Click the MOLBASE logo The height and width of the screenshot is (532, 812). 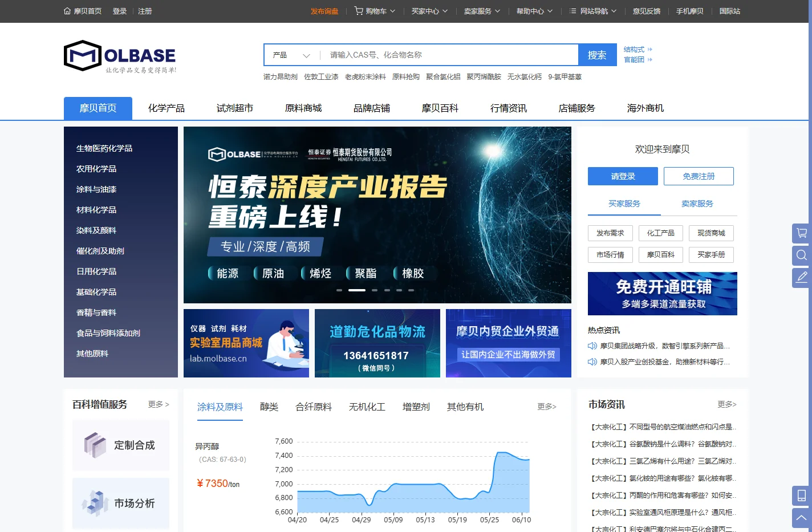(x=120, y=56)
